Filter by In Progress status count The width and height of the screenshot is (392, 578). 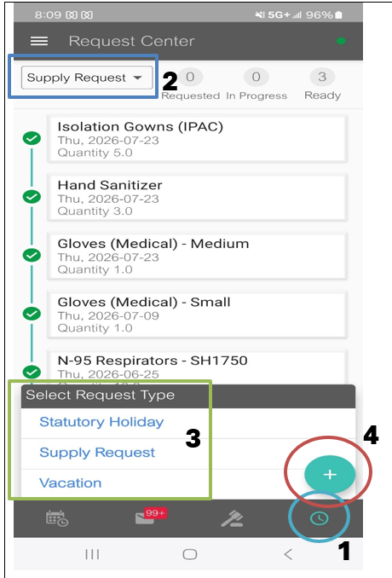click(257, 84)
